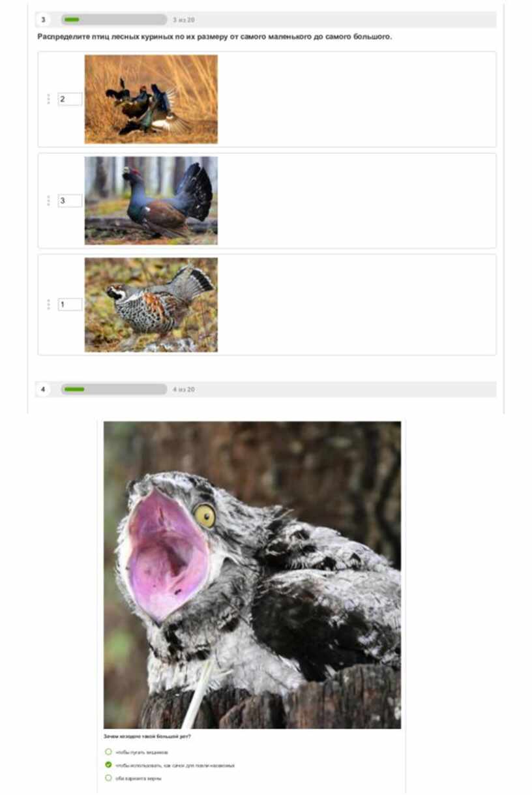Click the progress bar of question 4

point(114,389)
